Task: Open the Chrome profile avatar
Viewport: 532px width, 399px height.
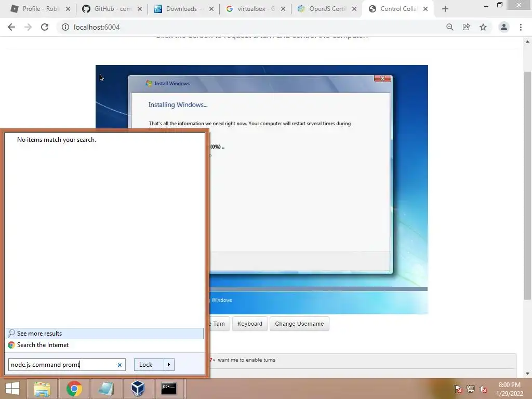Action: [504, 27]
